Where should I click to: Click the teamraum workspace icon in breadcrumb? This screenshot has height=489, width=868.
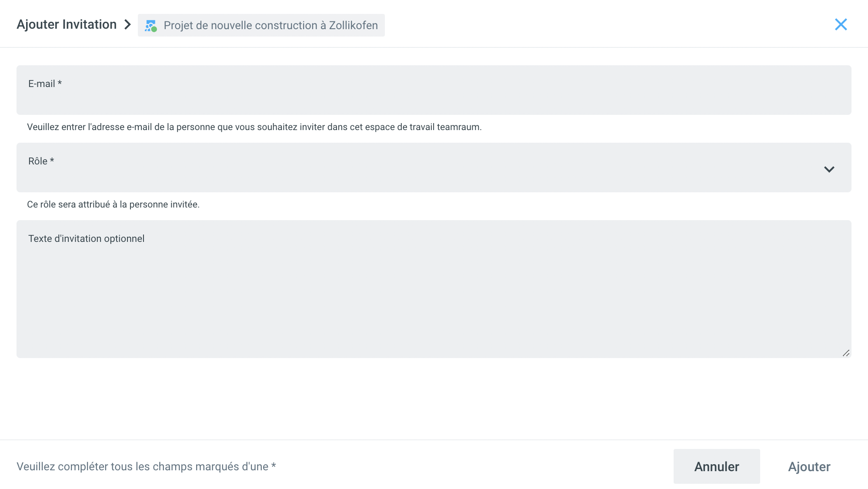pyautogui.click(x=150, y=26)
